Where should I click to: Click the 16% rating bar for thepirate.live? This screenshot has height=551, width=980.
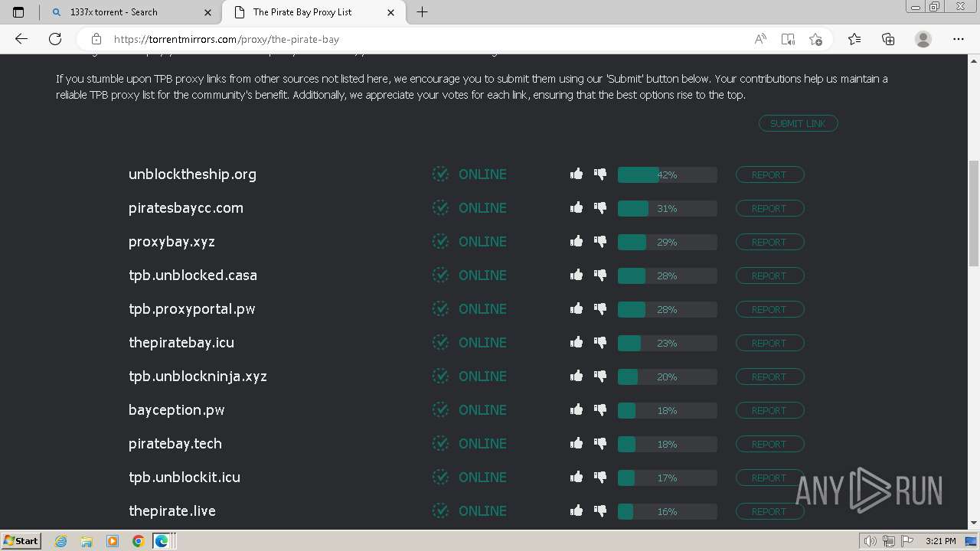(667, 511)
